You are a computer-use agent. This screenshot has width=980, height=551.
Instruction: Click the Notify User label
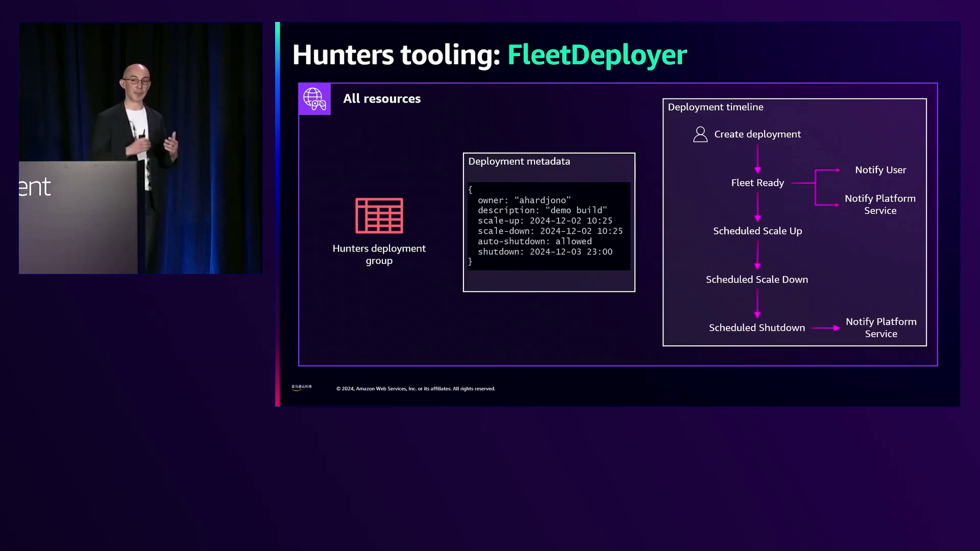pyautogui.click(x=880, y=170)
